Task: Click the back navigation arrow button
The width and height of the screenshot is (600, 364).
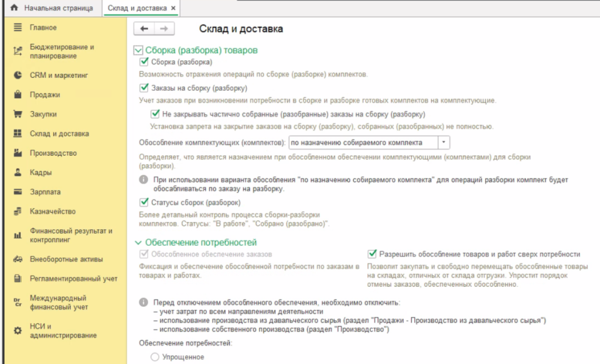Action: pyautogui.click(x=144, y=29)
